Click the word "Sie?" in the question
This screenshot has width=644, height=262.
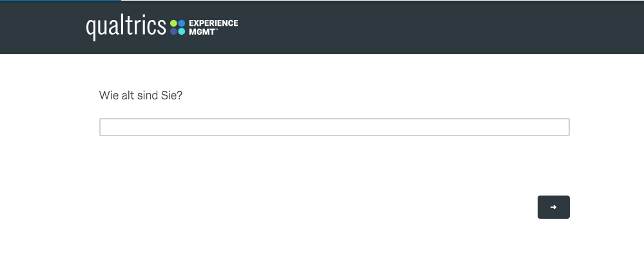[x=172, y=95]
